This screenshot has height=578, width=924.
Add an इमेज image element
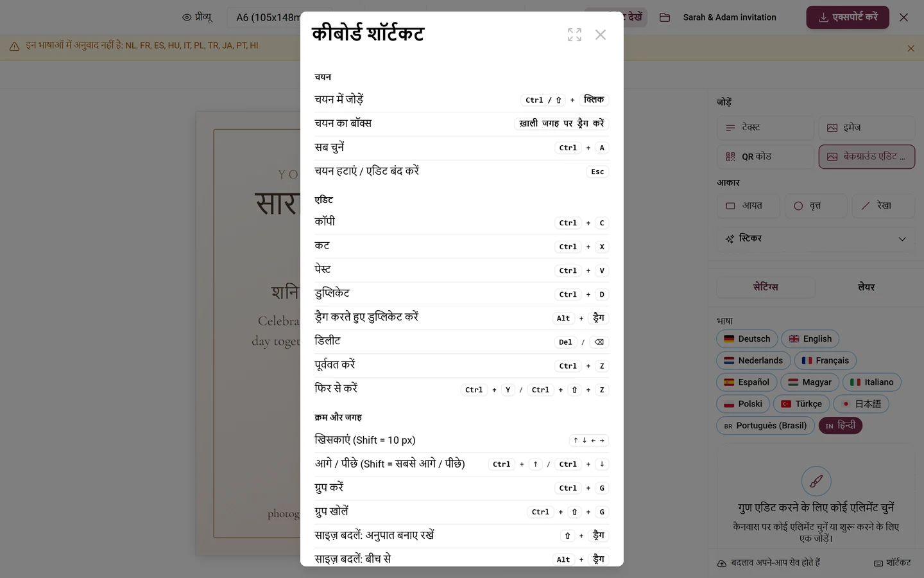coord(867,128)
